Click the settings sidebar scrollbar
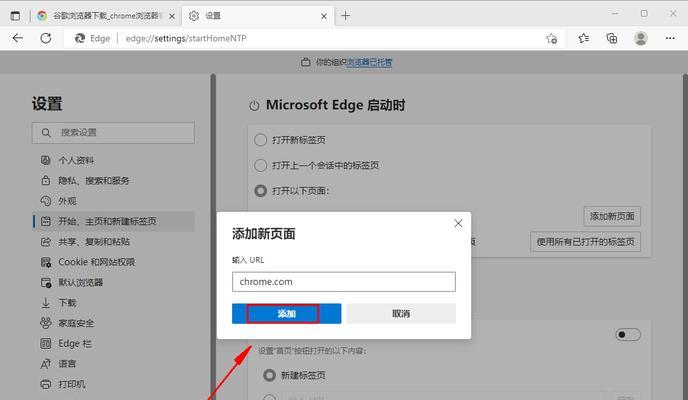This screenshot has width=688, height=400. tap(213, 237)
